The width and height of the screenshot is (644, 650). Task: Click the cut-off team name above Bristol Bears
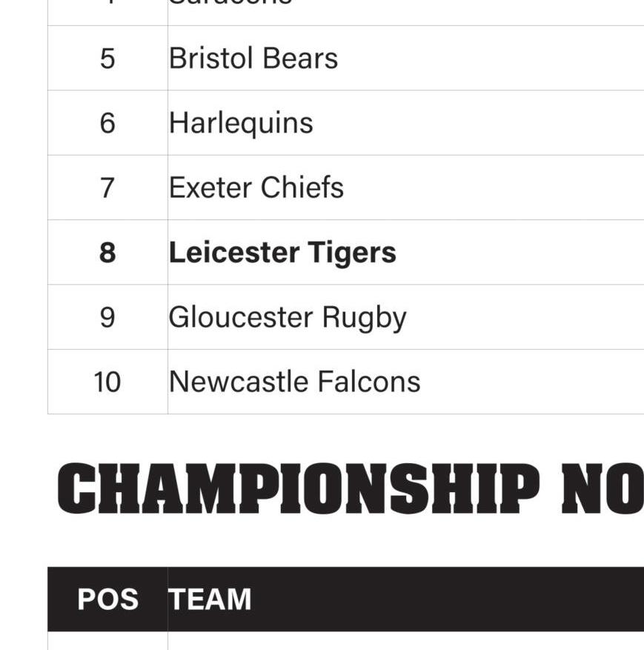(230, 4)
